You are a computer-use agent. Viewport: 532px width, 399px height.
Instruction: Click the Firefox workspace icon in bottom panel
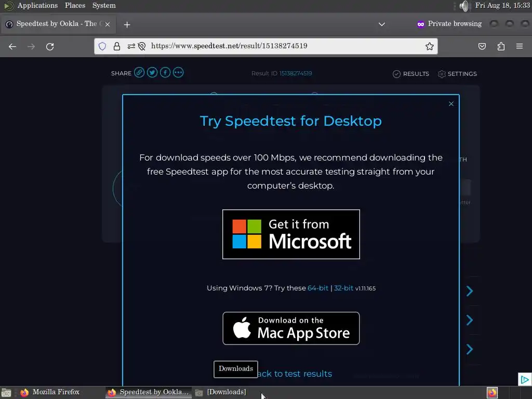click(492, 393)
